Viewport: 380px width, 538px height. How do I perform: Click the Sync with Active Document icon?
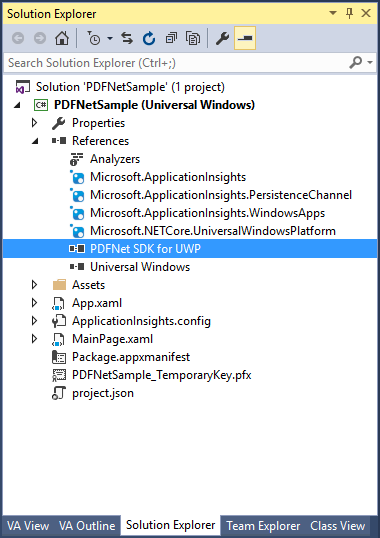(x=127, y=38)
